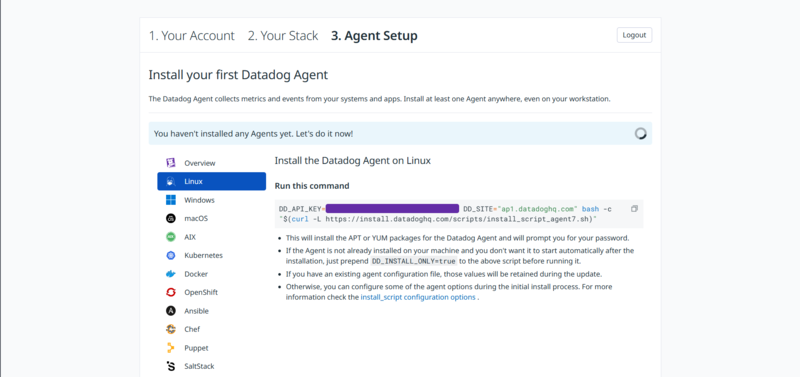The width and height of the screenshot is (800, 377).
Task: Select the Docker whale icon
Action: [x=171, y=274]
